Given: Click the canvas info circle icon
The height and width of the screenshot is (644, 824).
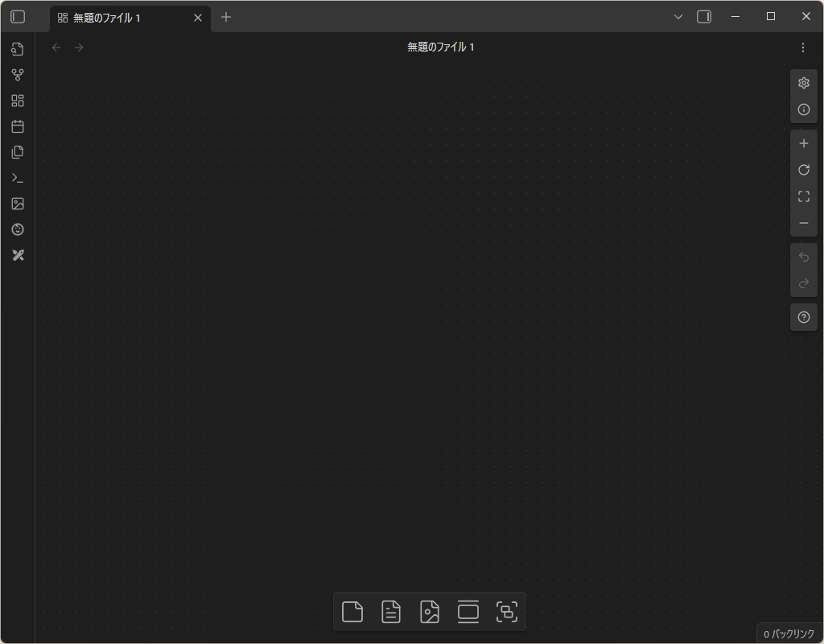Looking at the screenshot, I should (804, 109).
